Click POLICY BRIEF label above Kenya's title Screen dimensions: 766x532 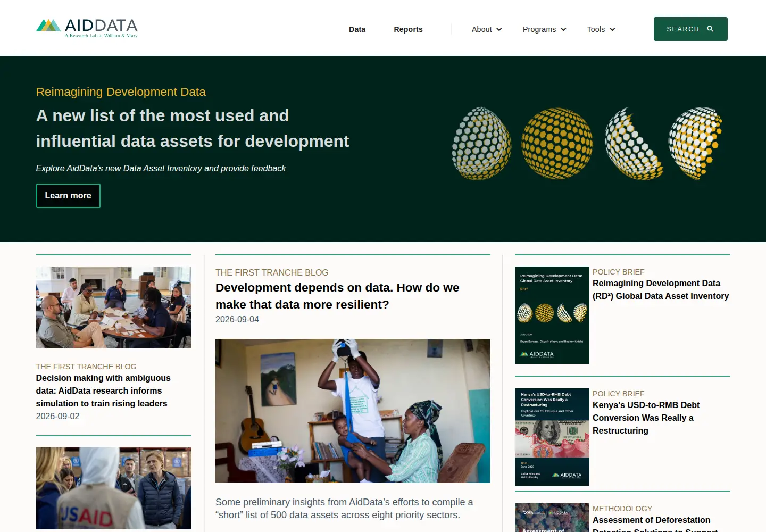[619, 394]
